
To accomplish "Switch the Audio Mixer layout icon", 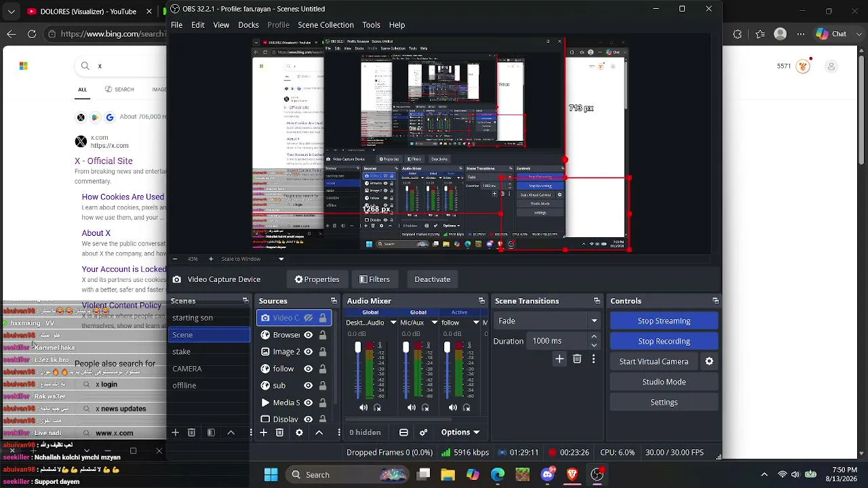I will pyautogui.click(x=403, y=432).
